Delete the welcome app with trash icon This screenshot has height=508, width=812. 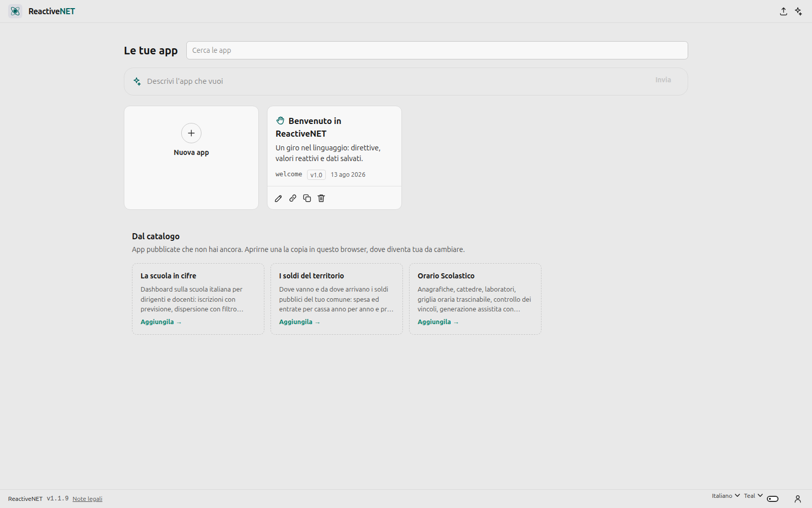click(x=321, y=198)
